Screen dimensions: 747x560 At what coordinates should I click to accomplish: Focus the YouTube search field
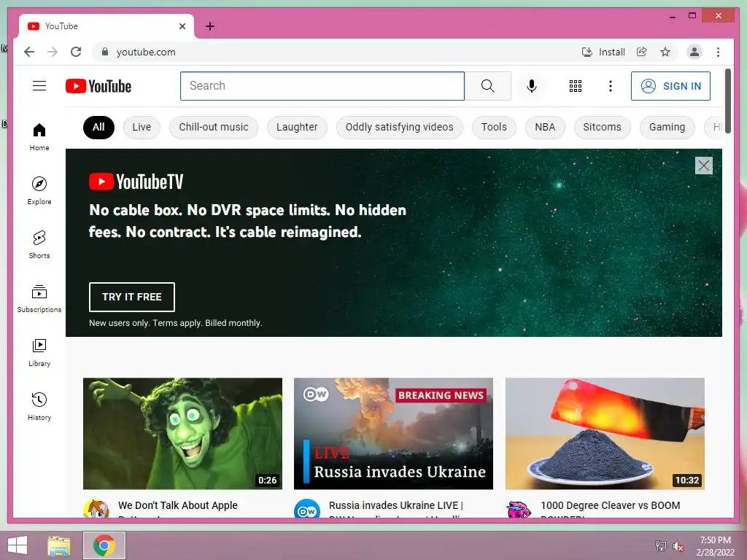coord(322,86)
